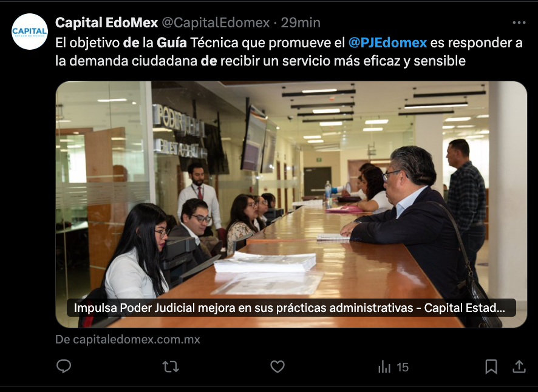Click the @CapitalEdomex handle
Screen dimensions: 538x392
point(216,23)
